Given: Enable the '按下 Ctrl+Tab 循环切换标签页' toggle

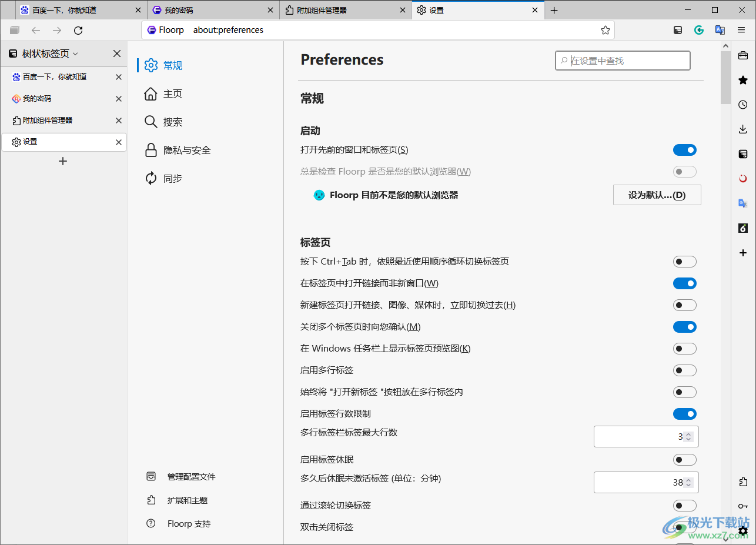Looking at the screenshot, I should click(x=684, y=261).
